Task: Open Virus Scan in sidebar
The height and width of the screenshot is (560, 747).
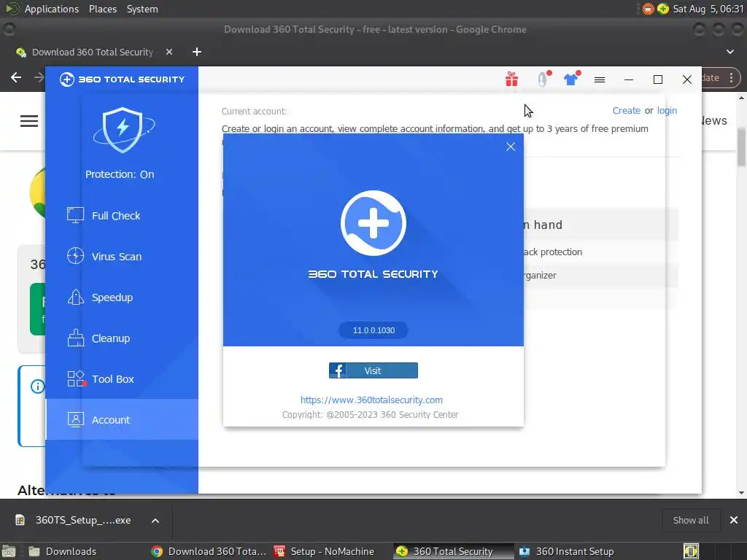Action: [122, 257]
